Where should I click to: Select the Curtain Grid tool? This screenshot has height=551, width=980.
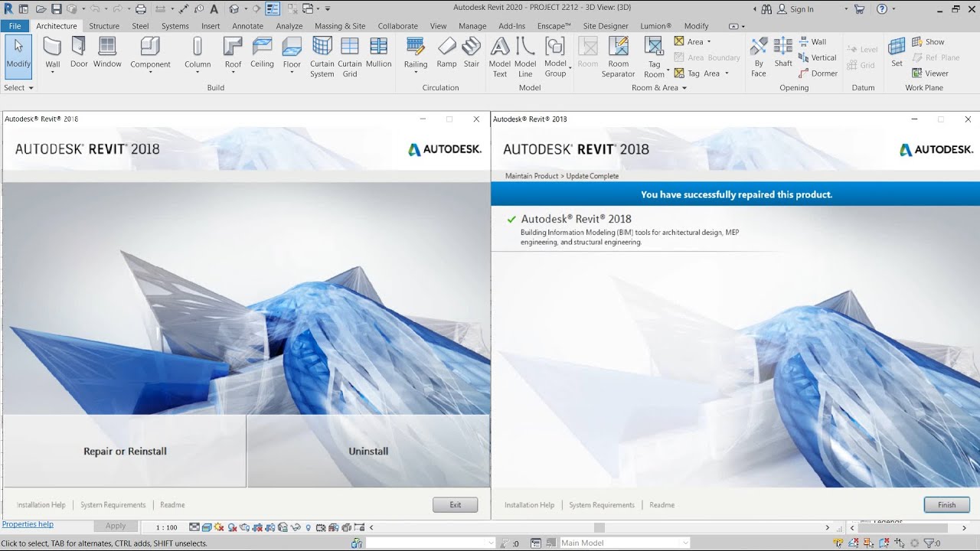(350, 57)
